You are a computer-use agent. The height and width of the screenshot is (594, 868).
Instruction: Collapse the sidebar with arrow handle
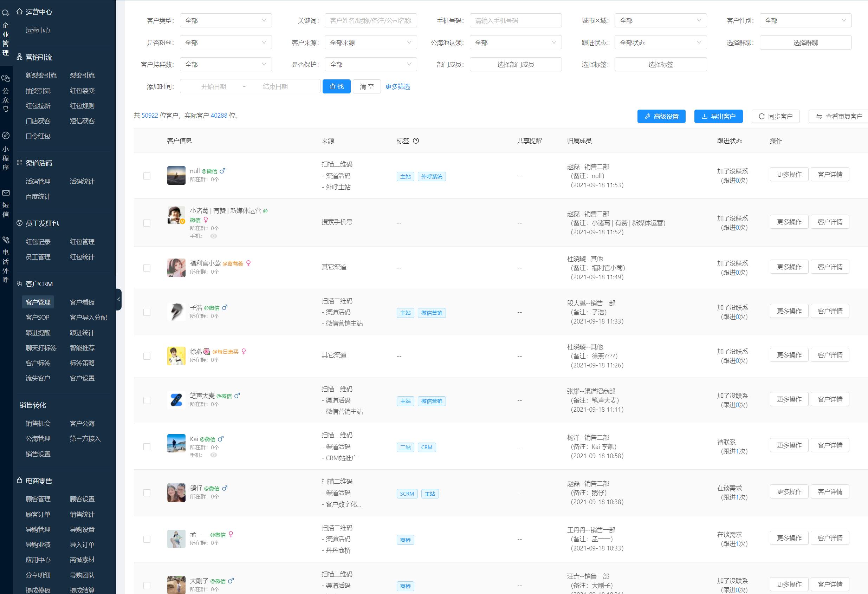click(x=119, y=299)
